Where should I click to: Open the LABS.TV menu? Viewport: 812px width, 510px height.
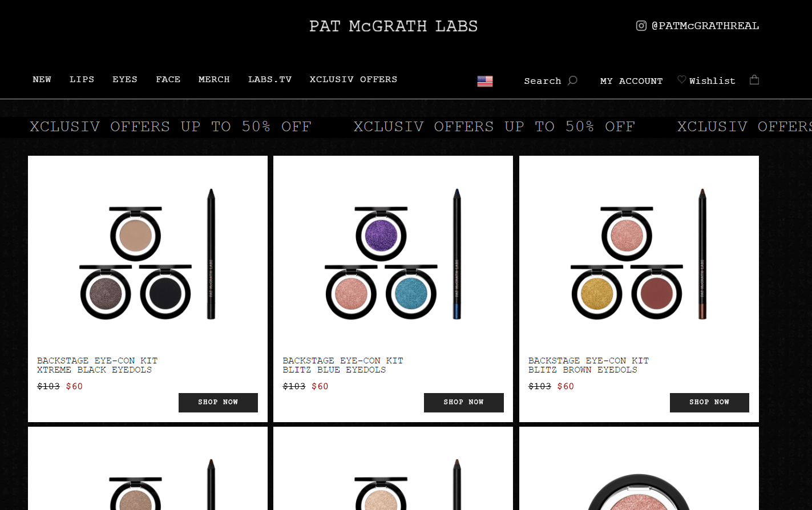[x=270, y=79]
